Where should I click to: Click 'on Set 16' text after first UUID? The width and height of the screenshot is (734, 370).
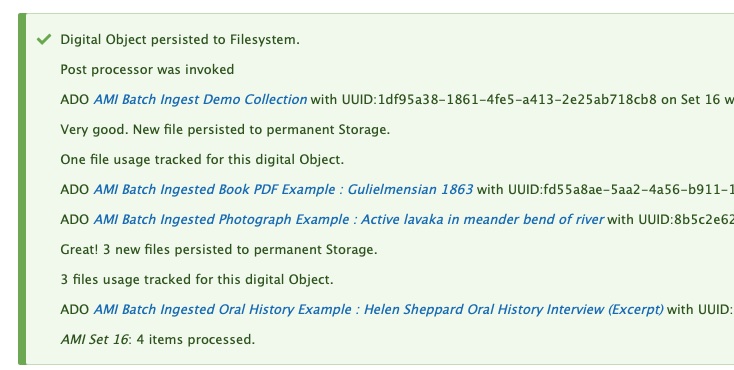[690, 99]
